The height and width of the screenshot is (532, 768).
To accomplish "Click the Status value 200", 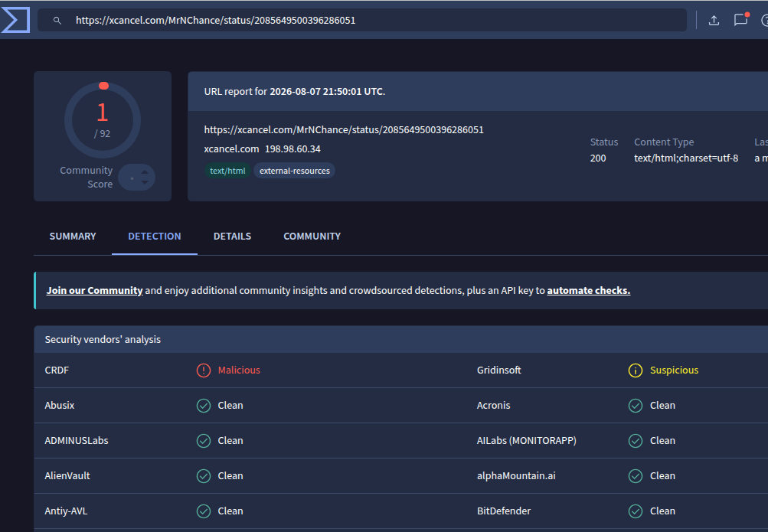I will 597,158.
